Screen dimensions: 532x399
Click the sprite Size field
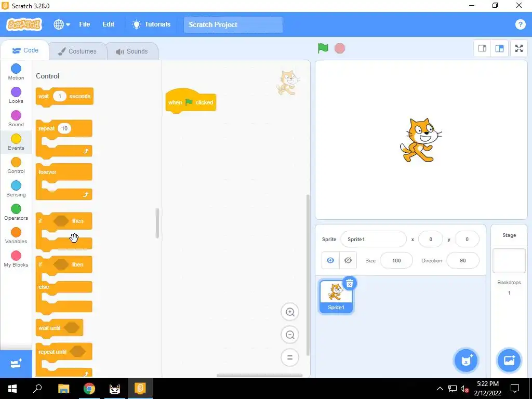396,261
